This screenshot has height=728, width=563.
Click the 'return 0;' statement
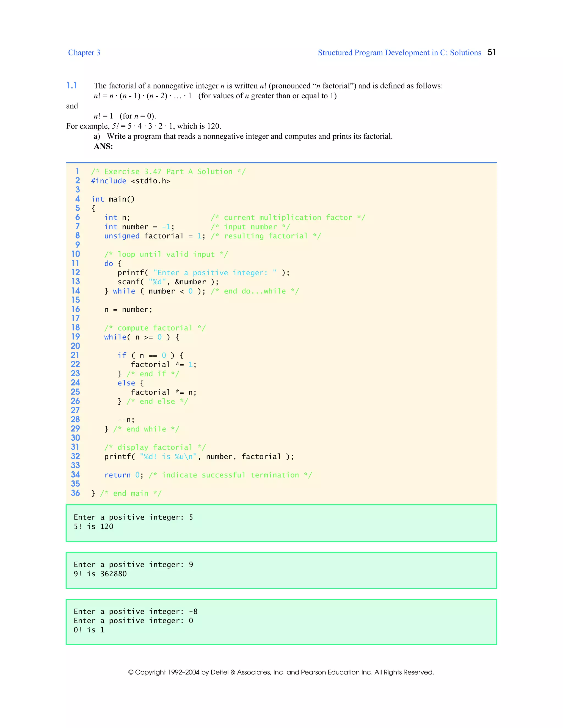(124, 475)
